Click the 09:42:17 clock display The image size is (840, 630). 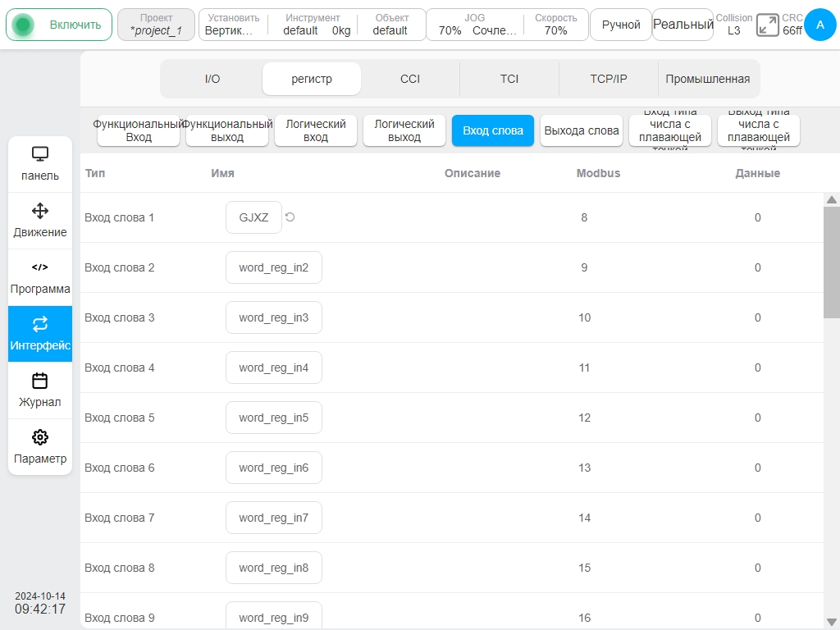pyautogui.click(x=40, y=609)
